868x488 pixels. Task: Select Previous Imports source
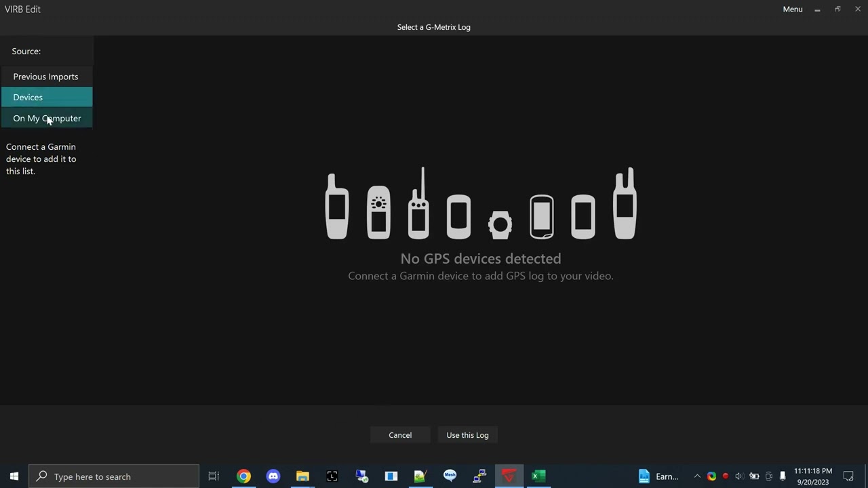click(46, 77)
